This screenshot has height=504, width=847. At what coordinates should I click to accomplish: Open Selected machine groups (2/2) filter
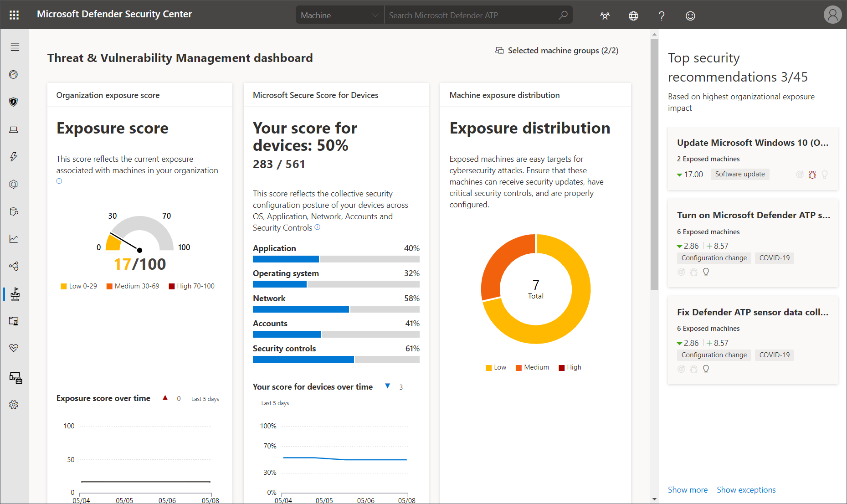pos(557,51)
